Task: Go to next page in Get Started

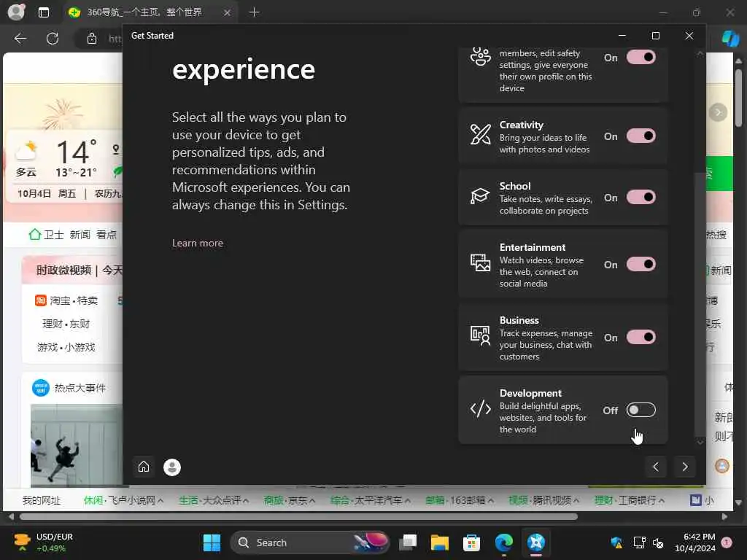Action: click(684, 467)
